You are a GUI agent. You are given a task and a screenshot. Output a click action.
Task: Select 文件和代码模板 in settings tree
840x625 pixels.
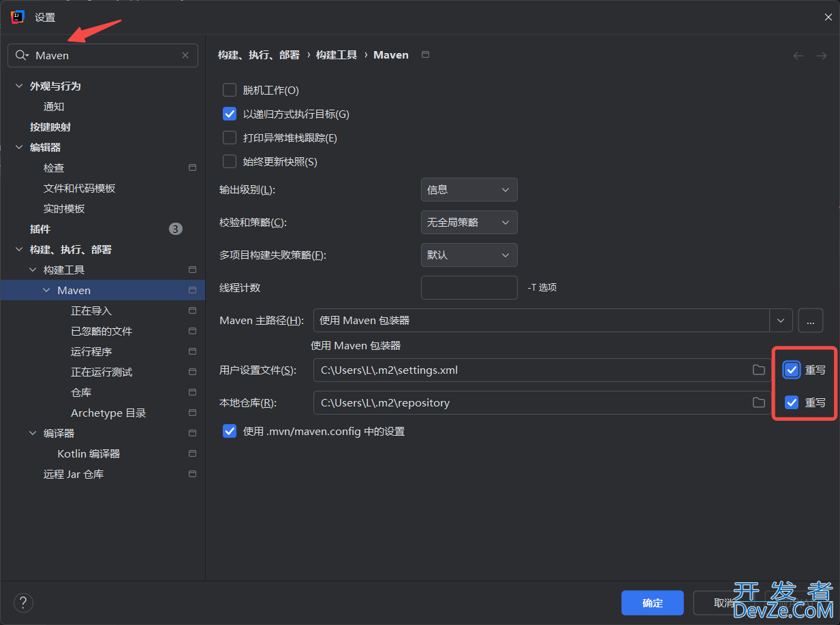tap(80, 188)
